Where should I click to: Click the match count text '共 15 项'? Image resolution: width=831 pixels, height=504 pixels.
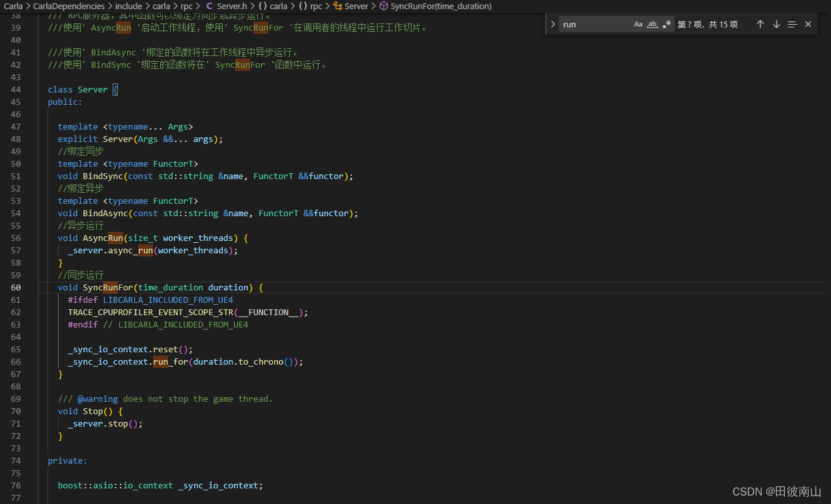(x=724, y=24)
